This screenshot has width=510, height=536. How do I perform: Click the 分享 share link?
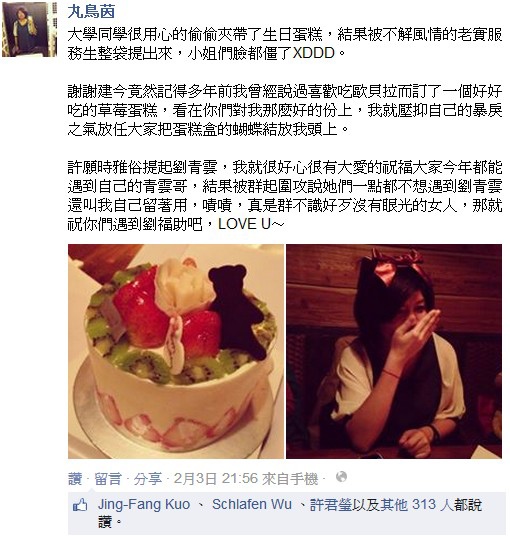(x=147, y=479)
